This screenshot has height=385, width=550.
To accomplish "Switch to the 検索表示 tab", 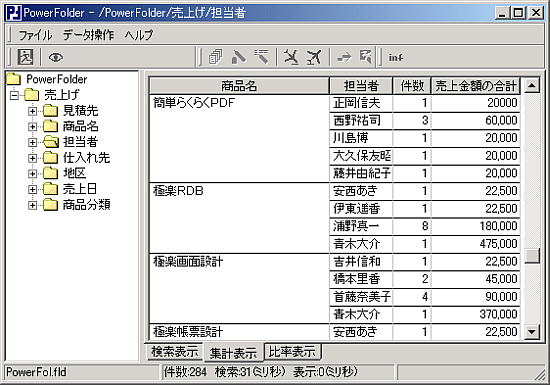I will (x=174, y=351).
